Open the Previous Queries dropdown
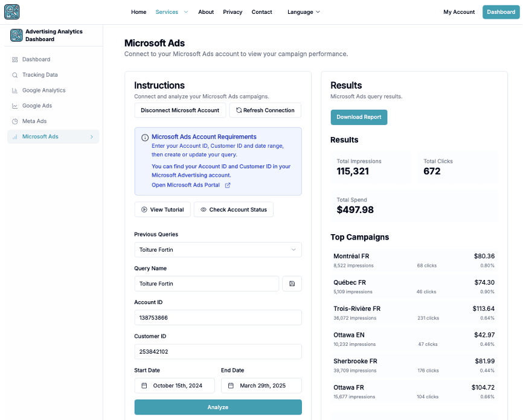The height and width of the screenshot is (420, 523). click(217, 249)
